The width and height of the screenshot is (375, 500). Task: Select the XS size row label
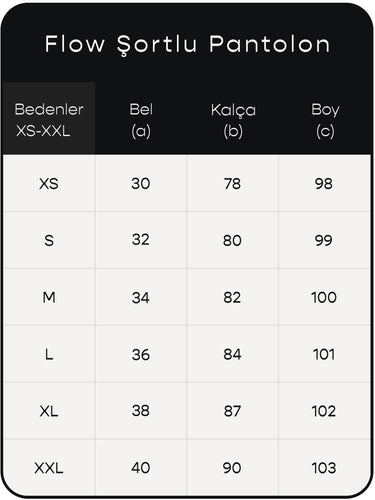pyautogui.click(x=49, y=184)
